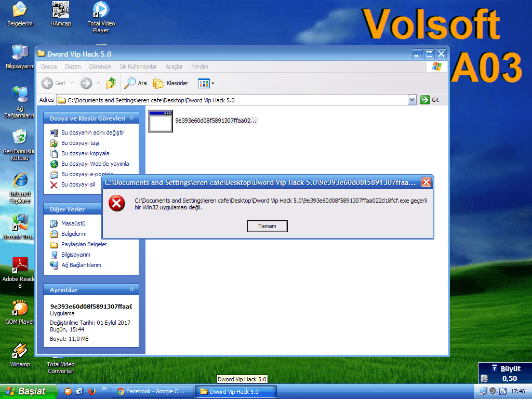This screenshot has width=532, height=399.
Task: Click Bu dosyayı Web'de yayımla
Action: click(x=95, y=164)
